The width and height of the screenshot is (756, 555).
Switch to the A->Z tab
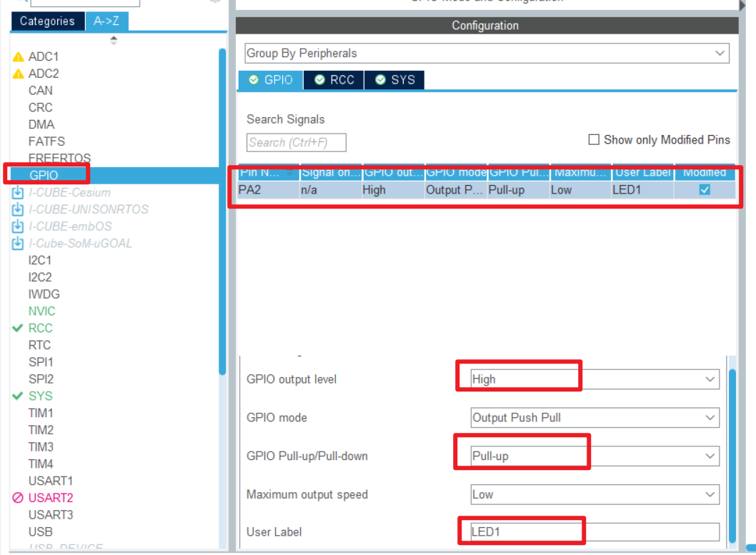(106, 21)
